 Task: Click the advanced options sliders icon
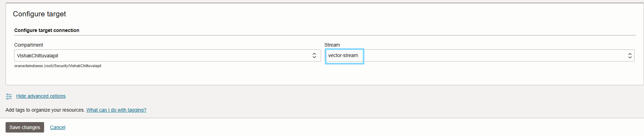(x=9, y=96)
